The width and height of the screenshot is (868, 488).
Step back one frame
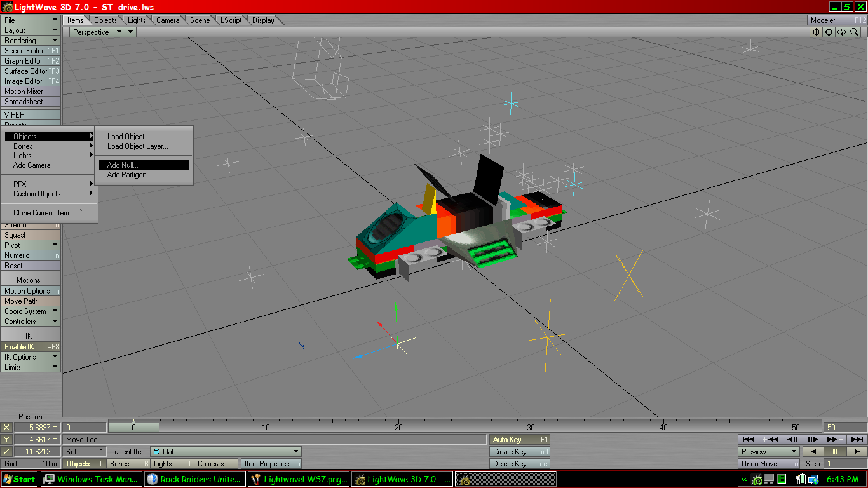coord(792,439)
